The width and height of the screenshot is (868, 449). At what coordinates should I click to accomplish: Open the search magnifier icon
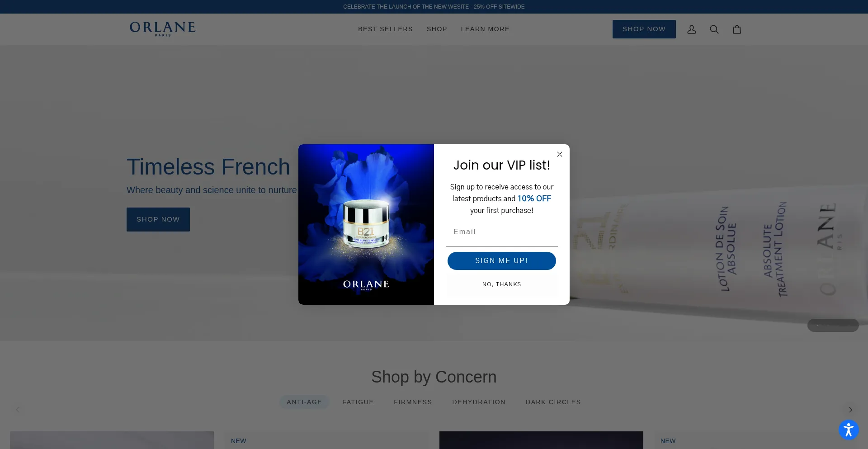[x=714, y=29]
